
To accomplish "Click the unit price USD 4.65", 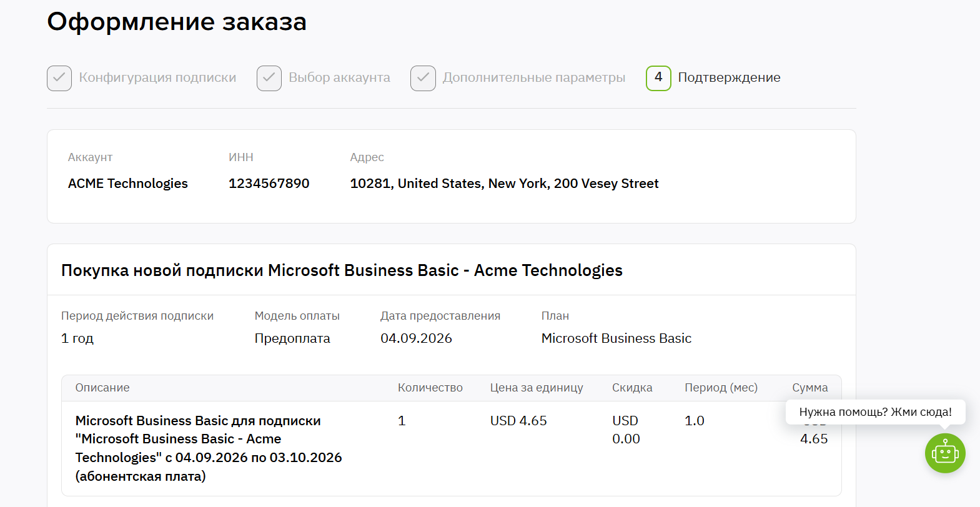I will 518,421.
